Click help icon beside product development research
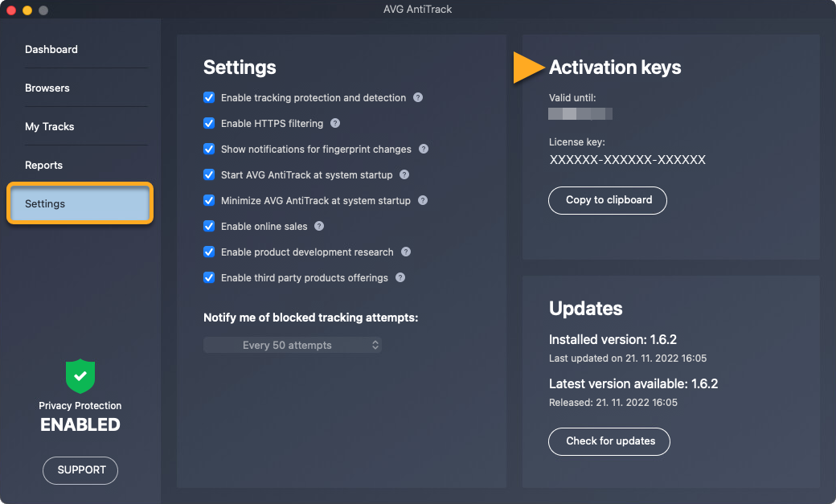The width and height of the screenshot is (836, 504). [x=406, y=252]
